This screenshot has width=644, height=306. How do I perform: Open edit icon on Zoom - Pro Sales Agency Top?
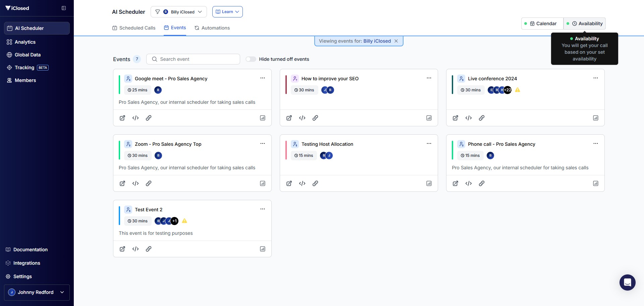pyautogui.click(x=122, y=183)
